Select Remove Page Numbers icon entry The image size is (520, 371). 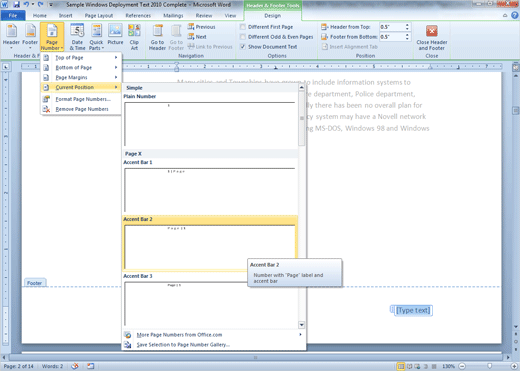pyautogui.click(x=46, y=109)
